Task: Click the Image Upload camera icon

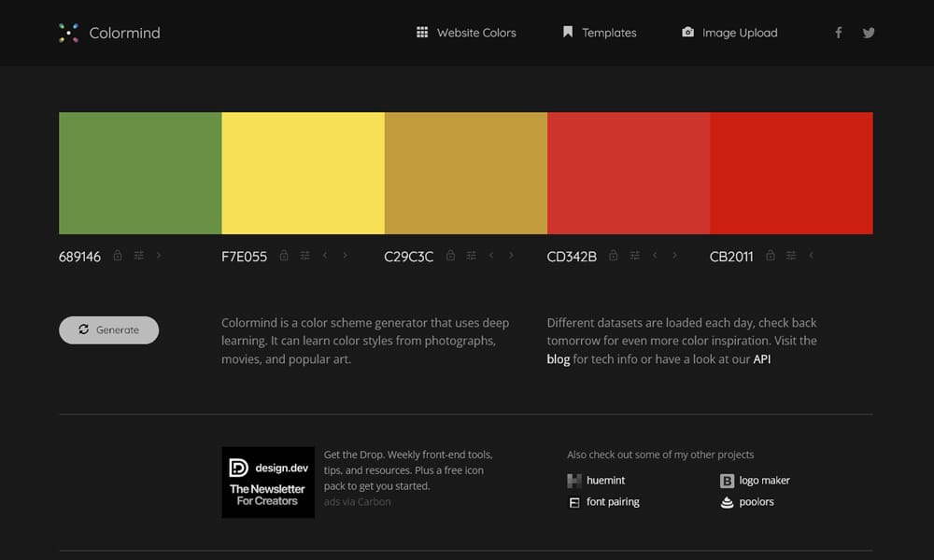Action: [687, 33]
